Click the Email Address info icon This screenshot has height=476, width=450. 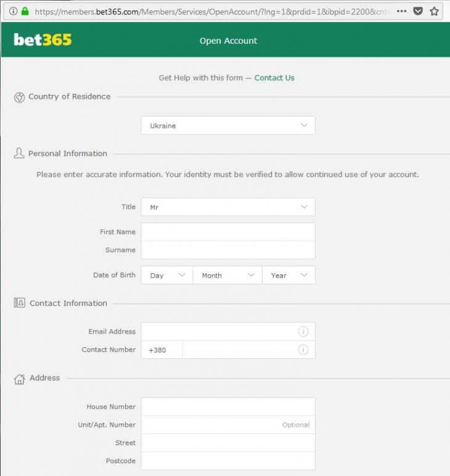pyautogui.click(x=303, y=332)
